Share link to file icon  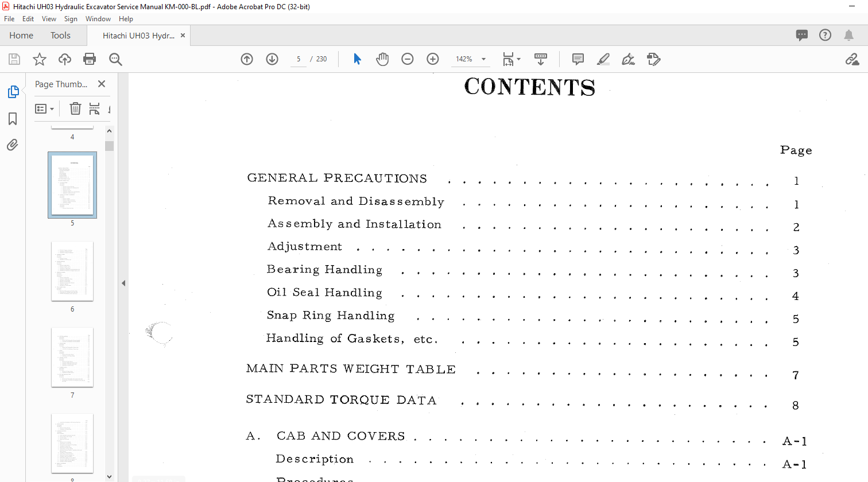point(852,59)
